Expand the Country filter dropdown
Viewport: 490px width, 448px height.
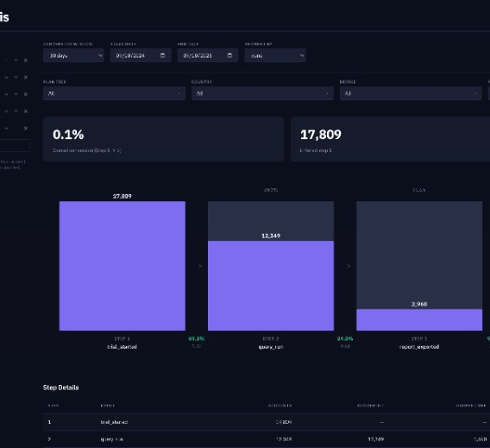[262, 93]
